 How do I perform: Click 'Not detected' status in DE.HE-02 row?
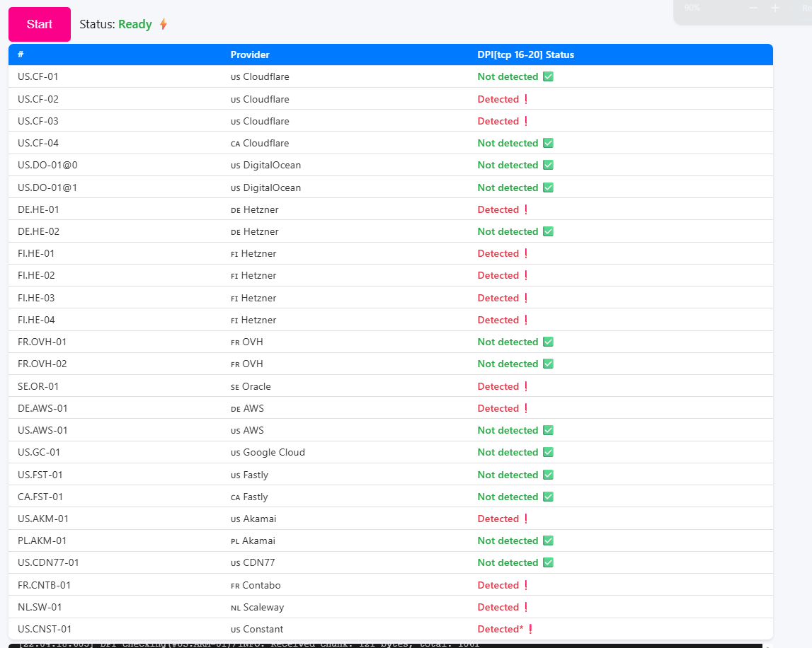click(508, 231)
